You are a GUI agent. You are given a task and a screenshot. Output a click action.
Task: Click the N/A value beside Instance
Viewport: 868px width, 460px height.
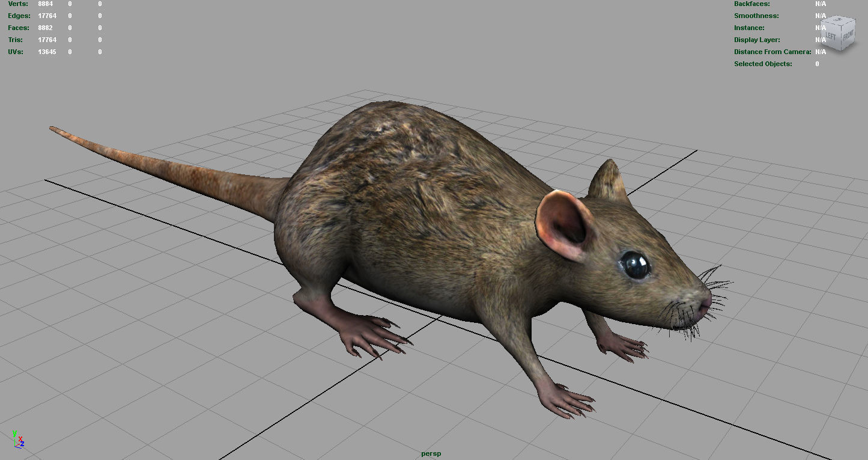pos(821,28)
